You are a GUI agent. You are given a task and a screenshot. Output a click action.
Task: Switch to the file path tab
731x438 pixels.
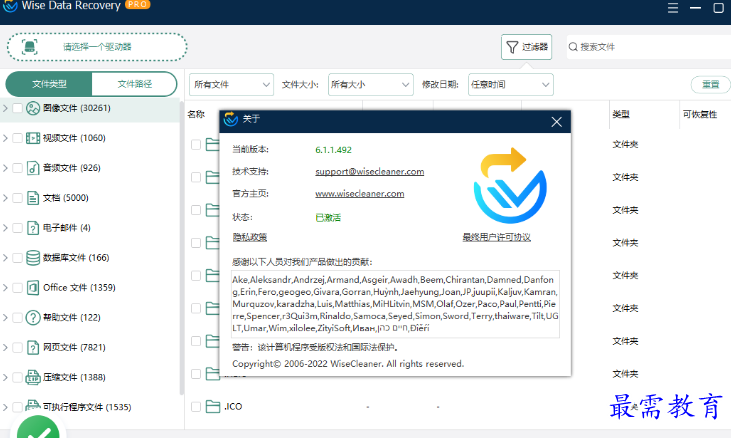[x=134, y=84]
